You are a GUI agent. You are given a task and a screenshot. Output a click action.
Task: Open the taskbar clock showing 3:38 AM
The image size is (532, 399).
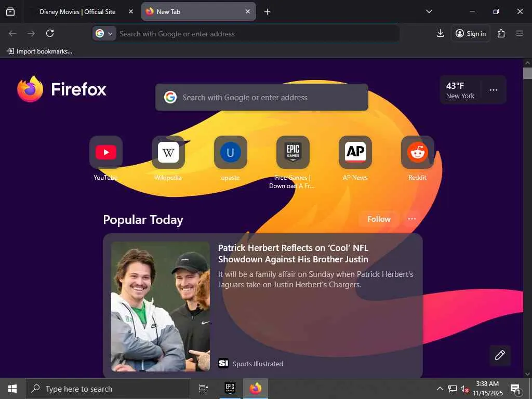pos(487,389)
